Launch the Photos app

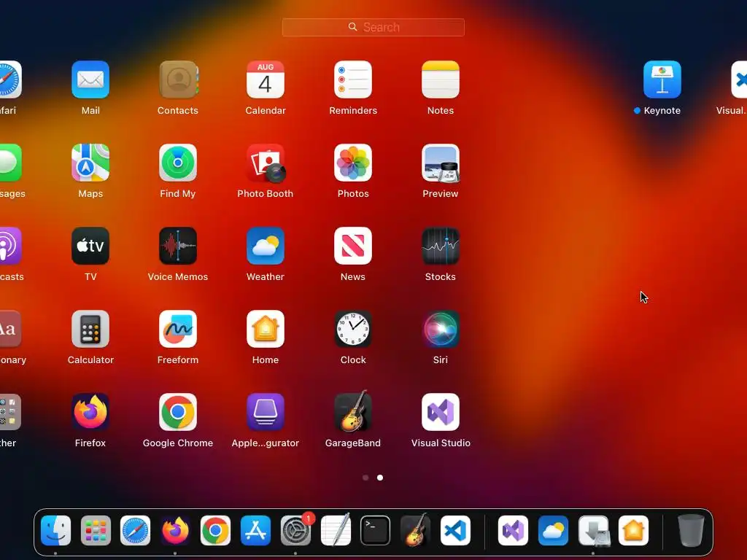[x=353, y=163]
